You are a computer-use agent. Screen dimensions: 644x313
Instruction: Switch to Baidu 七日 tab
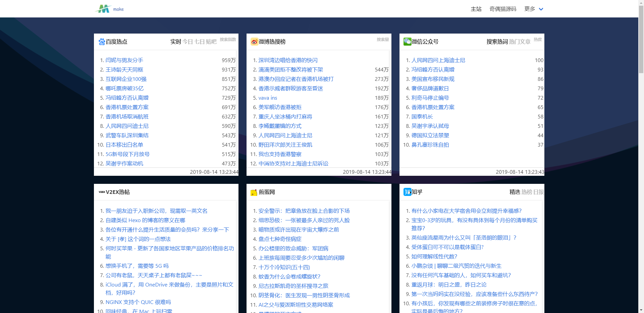[200, 42]
